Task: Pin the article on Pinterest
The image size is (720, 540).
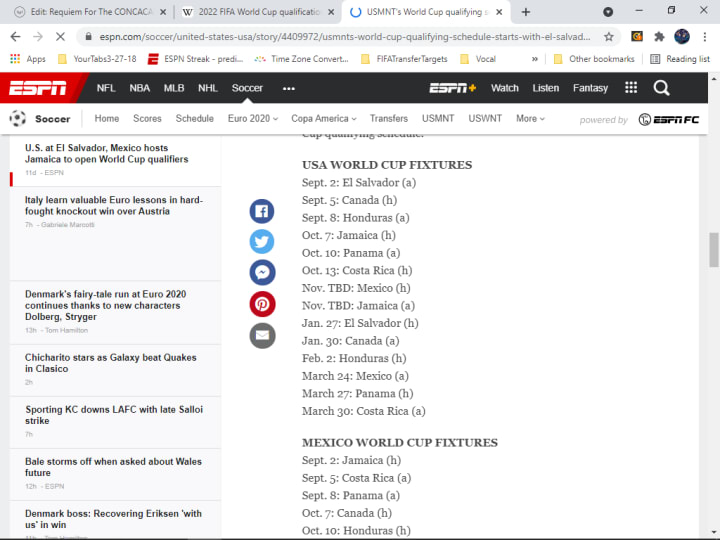Action: [x=262, y=304]
